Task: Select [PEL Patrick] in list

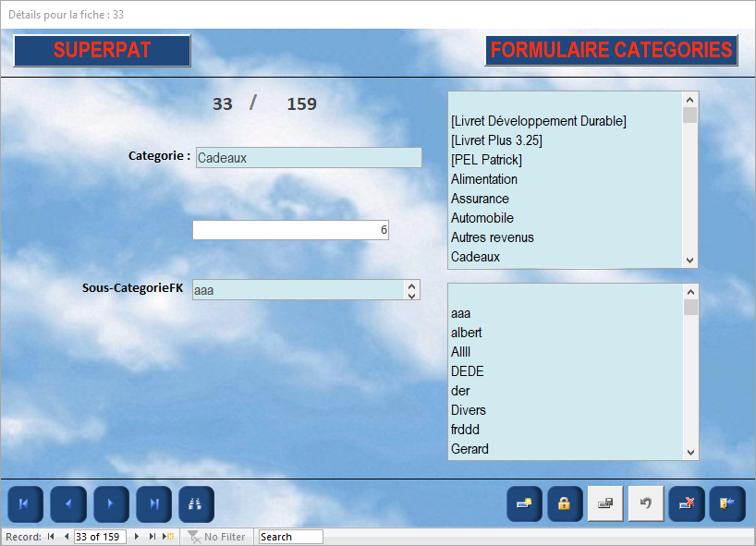Action: tap(566, 160)
